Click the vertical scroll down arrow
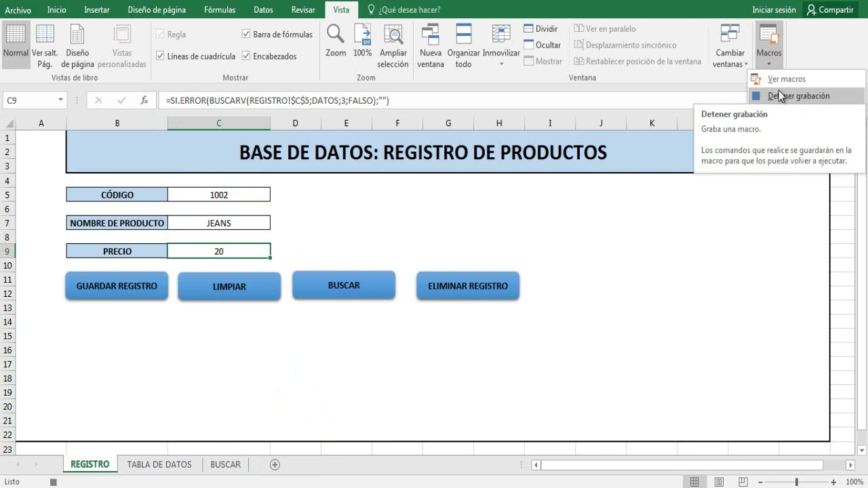 click(862, 451)
